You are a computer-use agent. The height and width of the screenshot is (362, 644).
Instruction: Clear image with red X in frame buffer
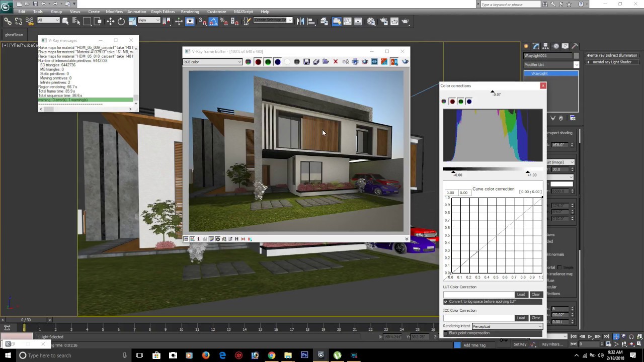[x=336, y=62]
